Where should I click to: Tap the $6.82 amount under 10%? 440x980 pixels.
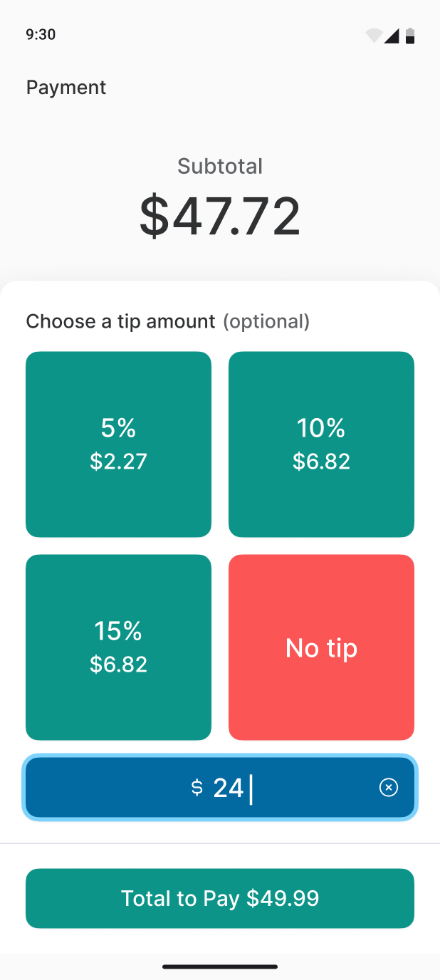pos(321,462)
